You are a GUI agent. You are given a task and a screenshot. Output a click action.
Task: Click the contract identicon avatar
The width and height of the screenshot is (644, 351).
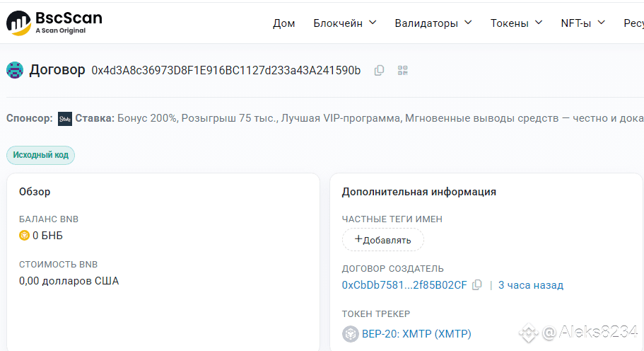pos(15,70)
